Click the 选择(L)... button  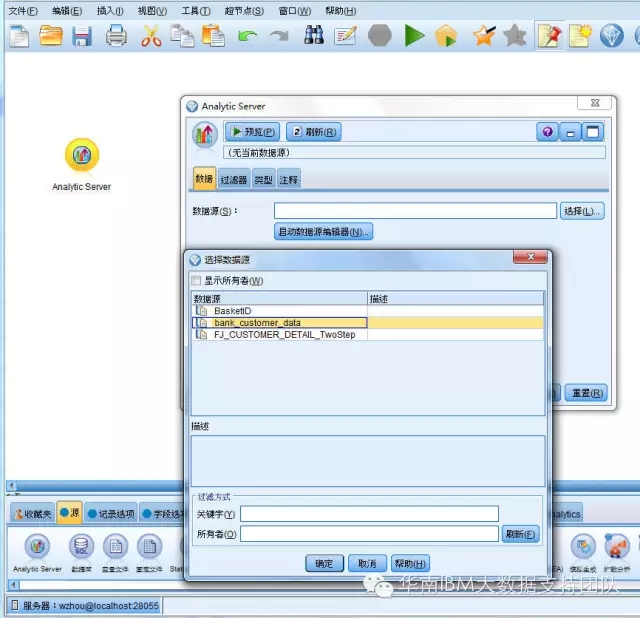tap(582, 211)
